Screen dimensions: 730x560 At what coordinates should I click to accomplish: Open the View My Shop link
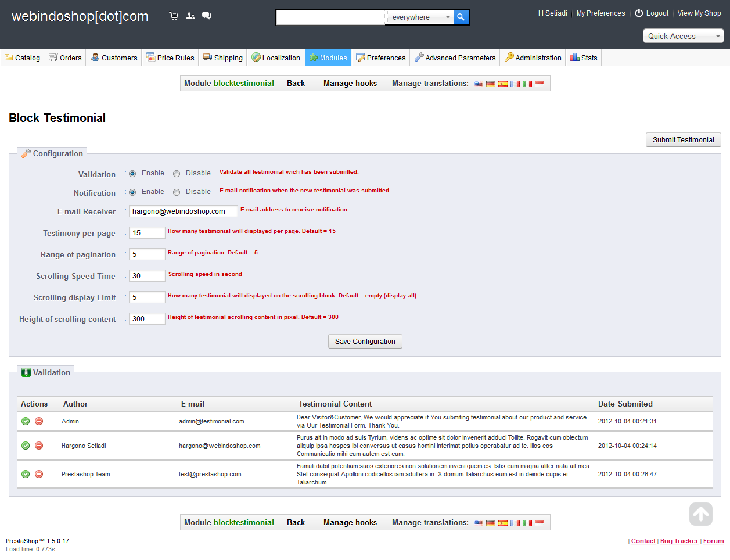coord(699,13)
